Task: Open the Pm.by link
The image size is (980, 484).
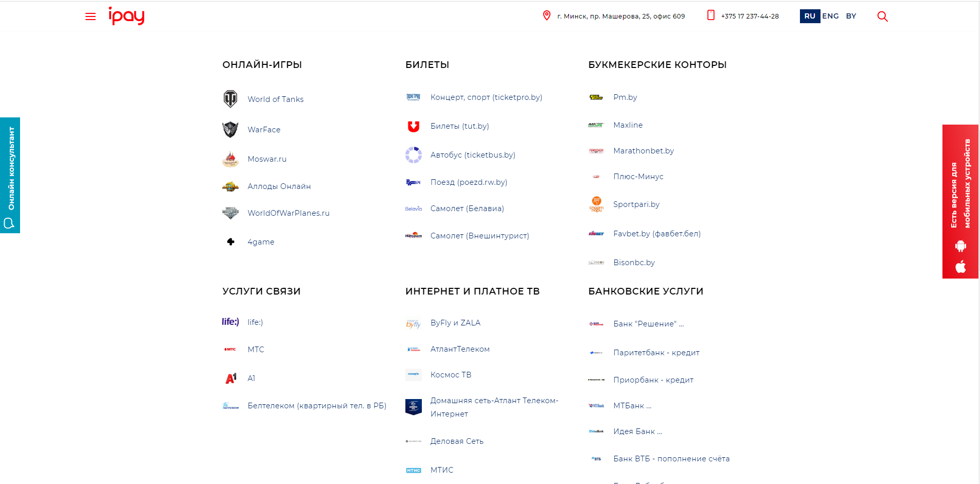Action: click(625, 97)
